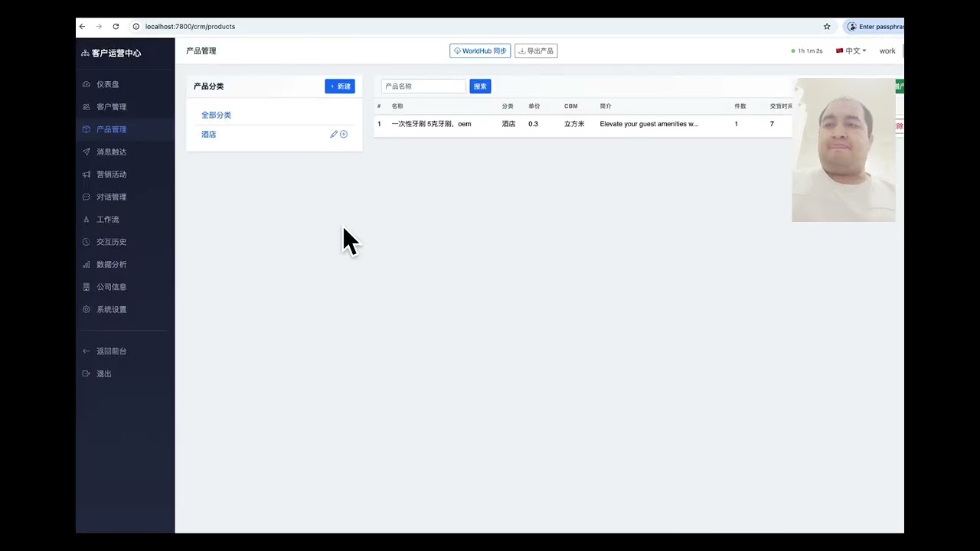Select 全部分类 category

pyautogui.click(x=216, y=115)
